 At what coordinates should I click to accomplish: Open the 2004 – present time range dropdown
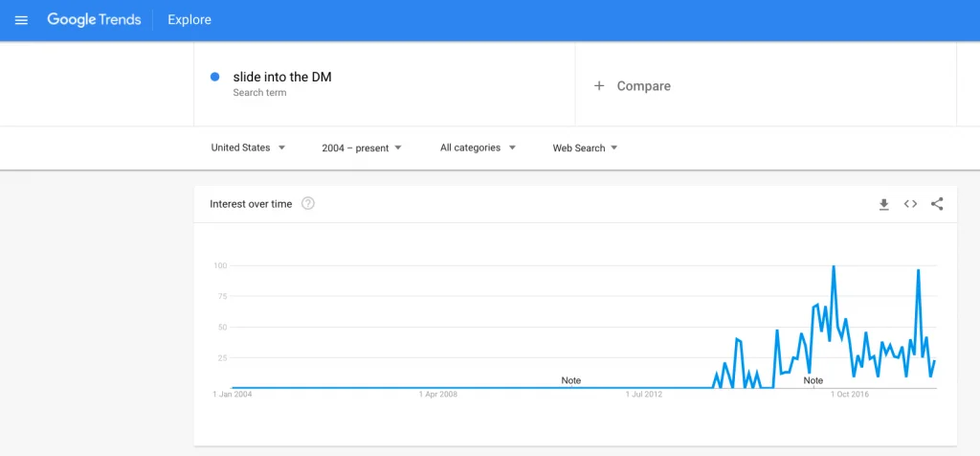point(361,148)
